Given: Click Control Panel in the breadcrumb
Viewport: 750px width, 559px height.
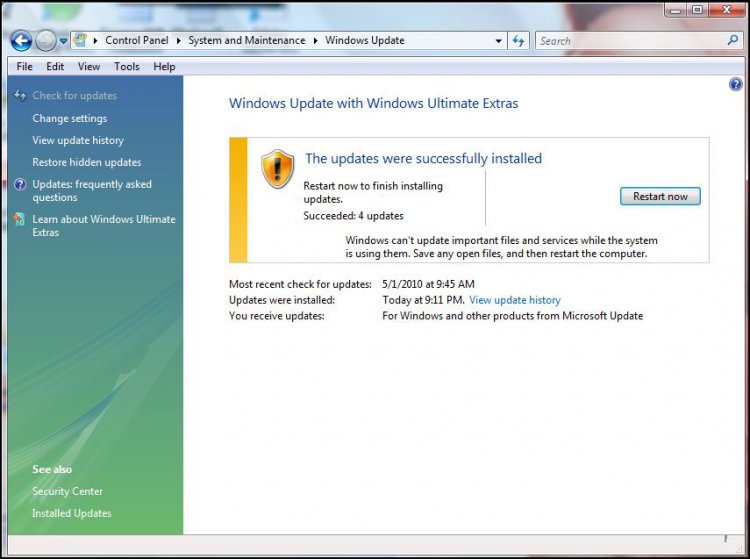Looking at the screenshot, I should pyautogui.click(x=137, y=41).
